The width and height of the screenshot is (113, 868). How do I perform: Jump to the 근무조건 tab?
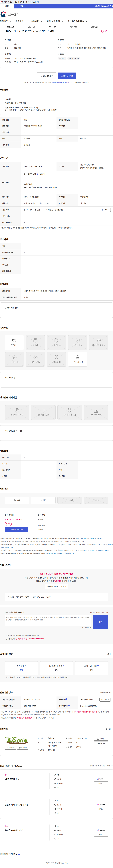(31, 27)
